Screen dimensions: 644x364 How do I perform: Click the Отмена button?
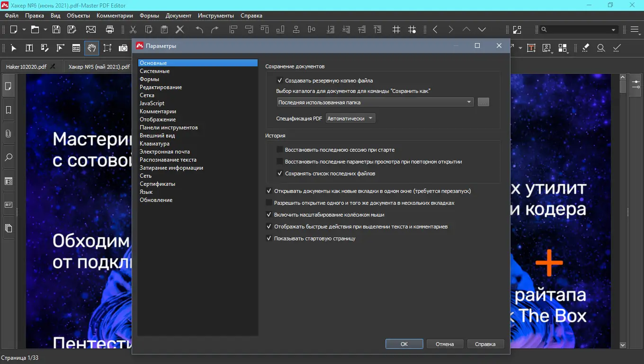(445, 344)
